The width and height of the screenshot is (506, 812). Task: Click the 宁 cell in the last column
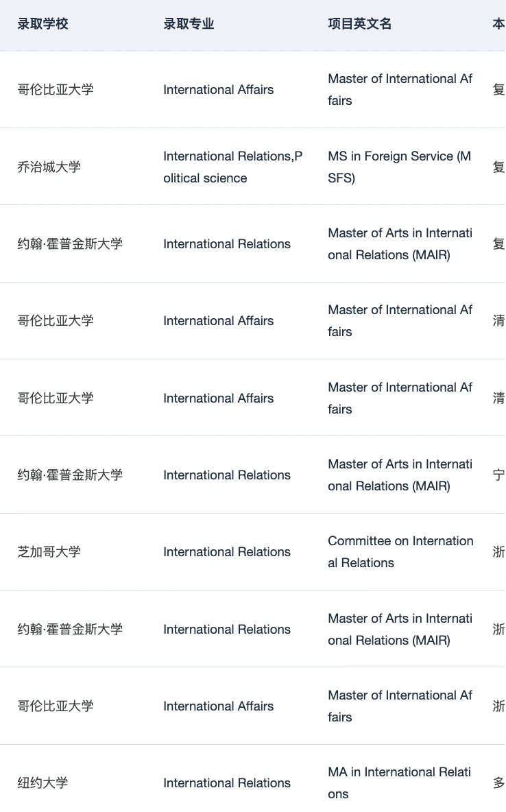[x=498, y=475]
